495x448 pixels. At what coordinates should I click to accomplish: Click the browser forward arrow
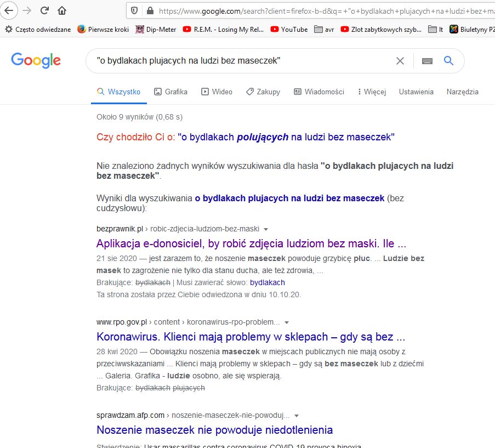pyautogui.click(x=27, y=11)
